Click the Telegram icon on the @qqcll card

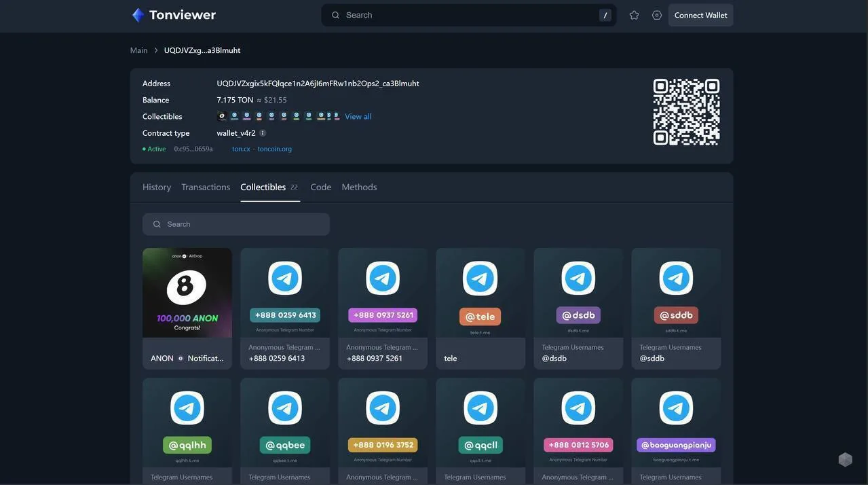point(480,408)
